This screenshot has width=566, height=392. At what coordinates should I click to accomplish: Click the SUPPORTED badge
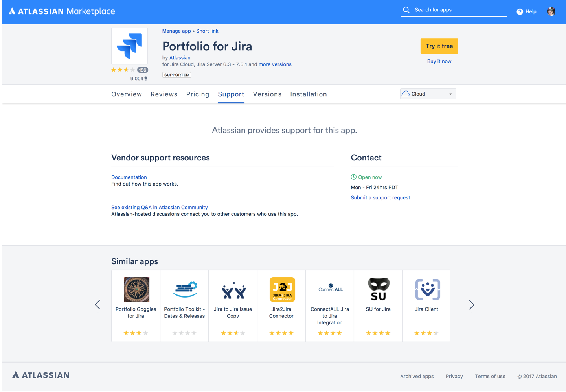(176, 75)
